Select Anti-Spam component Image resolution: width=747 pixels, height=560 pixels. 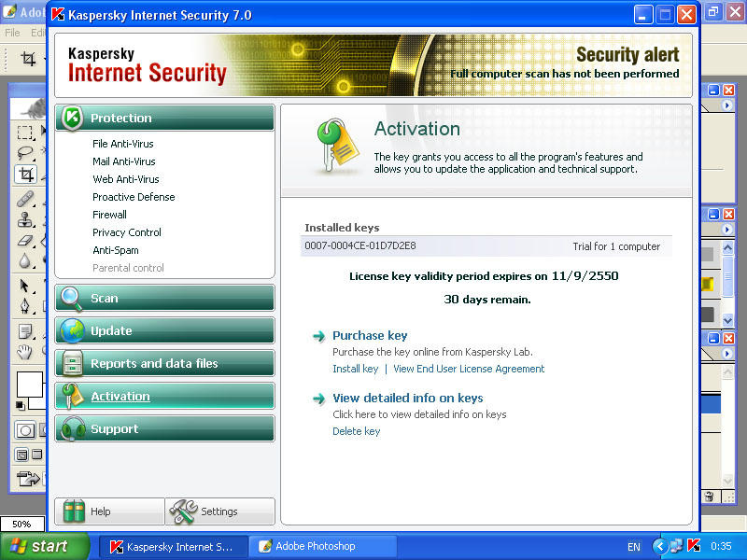116,250
